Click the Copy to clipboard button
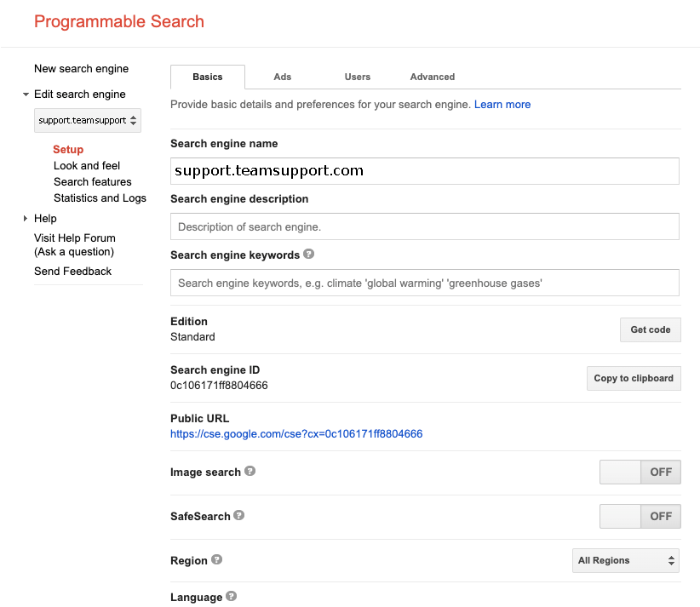Viewport: 700px width, 607px height. 633,378
